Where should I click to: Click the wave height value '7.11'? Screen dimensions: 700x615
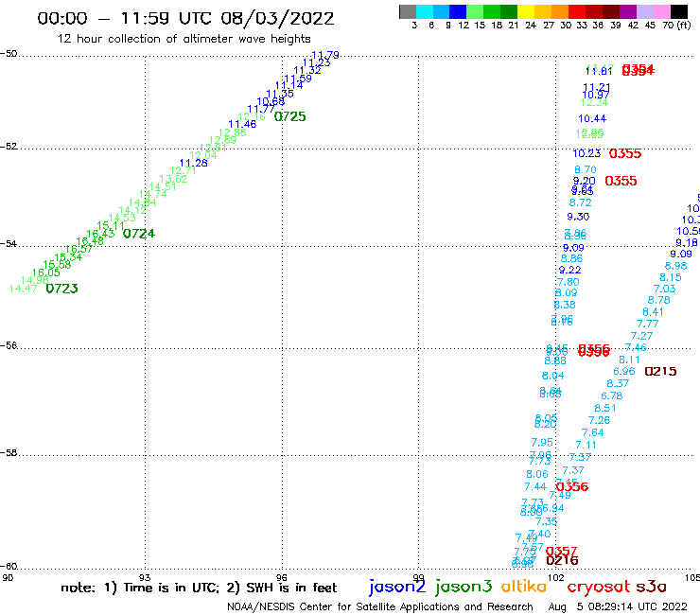tap(586, 445)
